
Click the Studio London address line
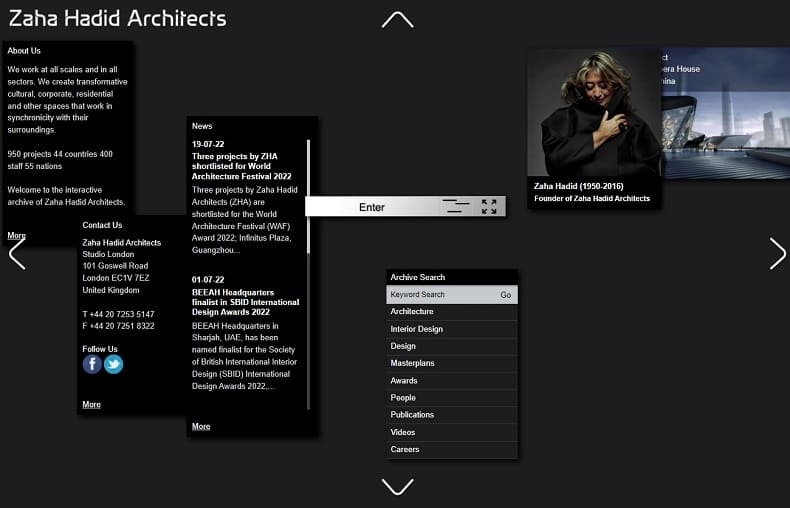tap(108, 255)
